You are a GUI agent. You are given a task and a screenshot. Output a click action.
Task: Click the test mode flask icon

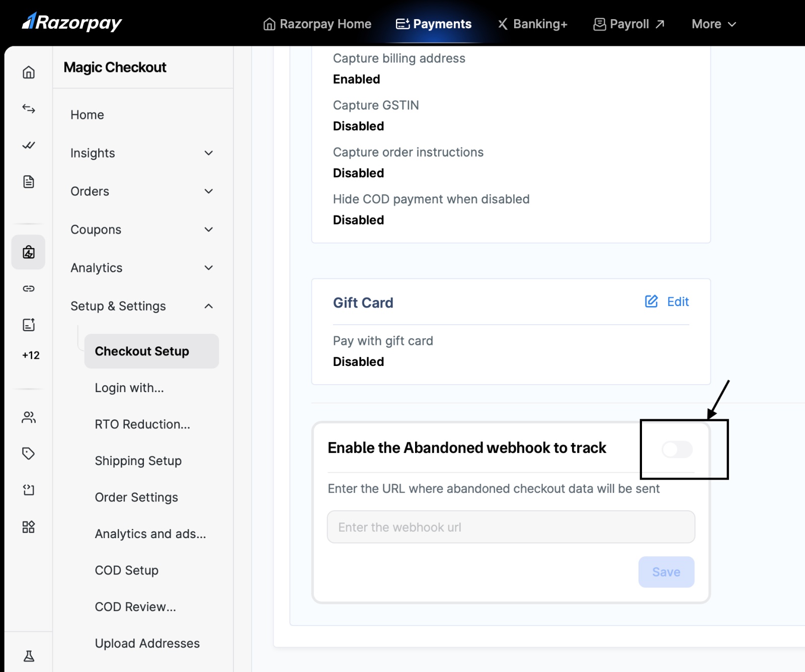[29, 656]
